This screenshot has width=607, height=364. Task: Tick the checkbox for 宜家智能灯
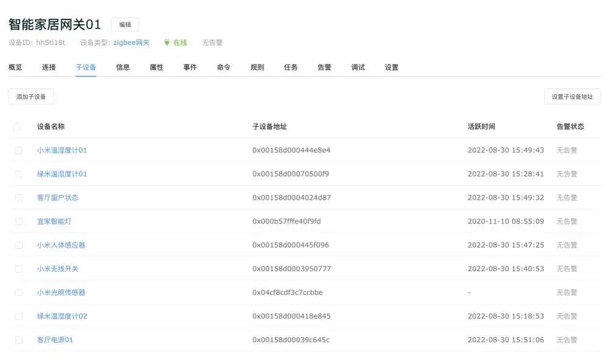[19, 221]
